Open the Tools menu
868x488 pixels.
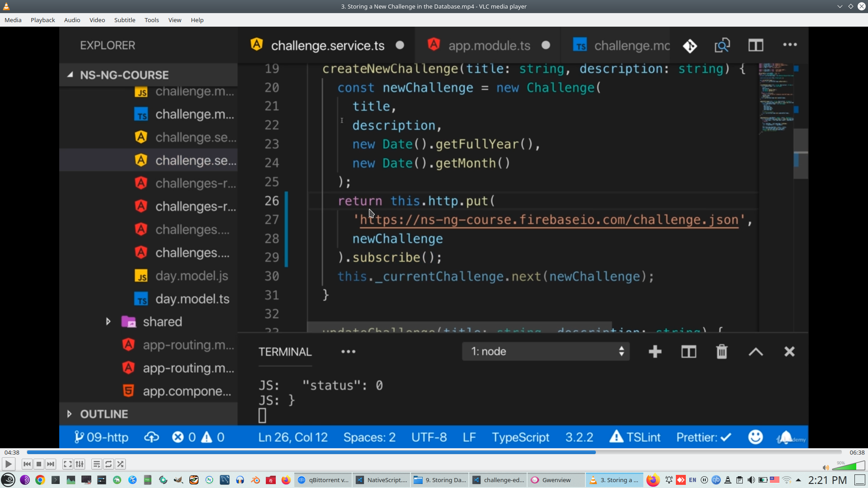(x=151, y=20)
